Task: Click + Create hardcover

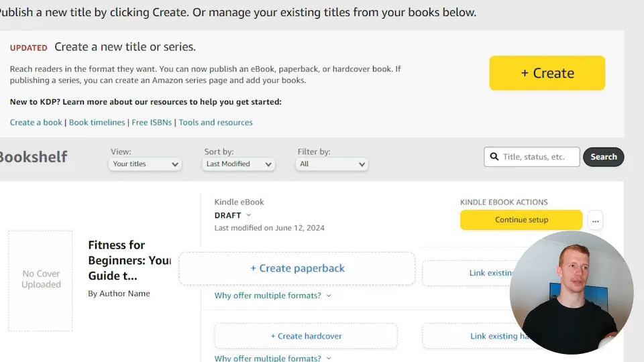Action: click(x=306, y=336)
